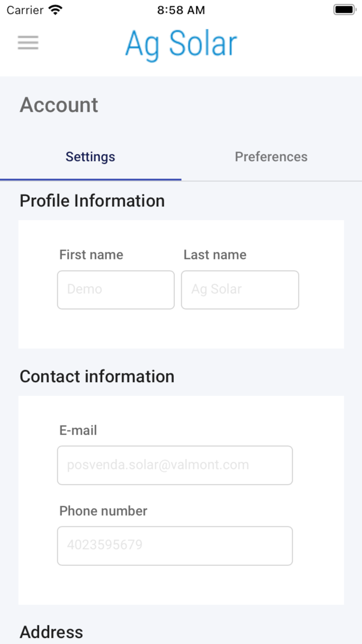Tap the Contact information section heading

click(x=97, y=376)
